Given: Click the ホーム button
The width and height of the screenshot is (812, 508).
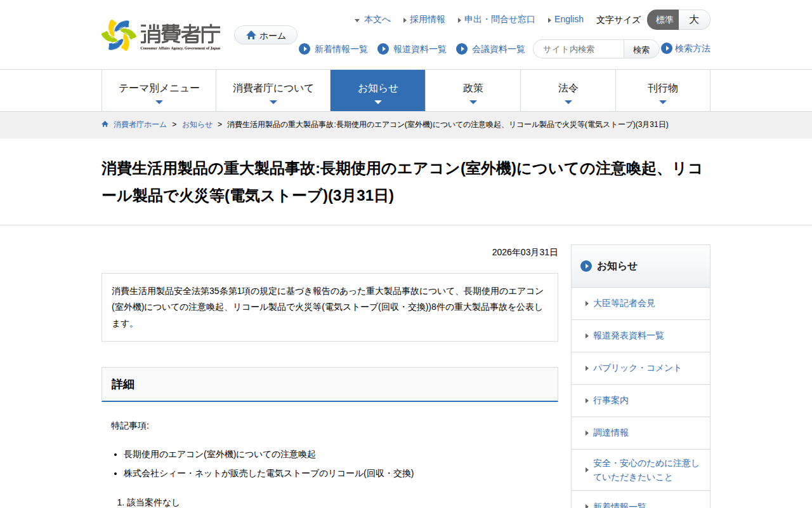Looking at the screenshot, I should click(x=266, y=35).
